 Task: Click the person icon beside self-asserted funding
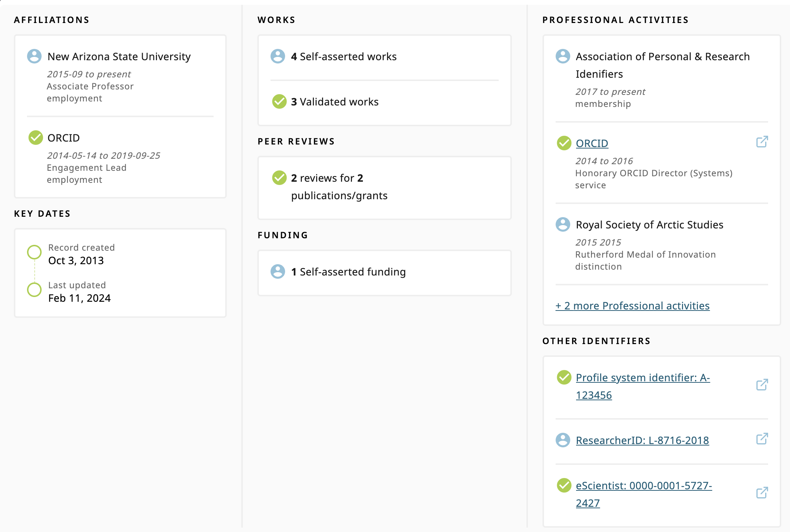click(278, 271)
